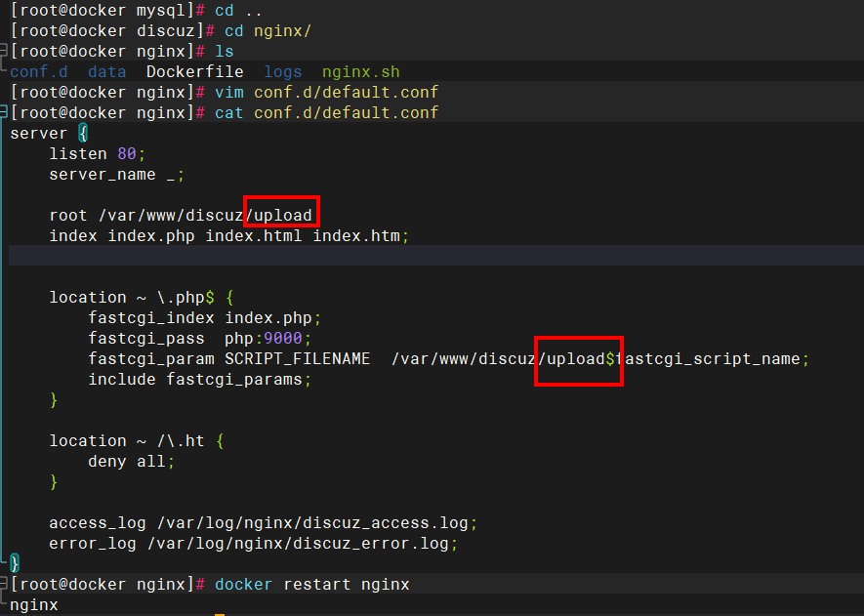Click the 'ls' command on nginx prompt
864x616 pixels.
[225, 51]
